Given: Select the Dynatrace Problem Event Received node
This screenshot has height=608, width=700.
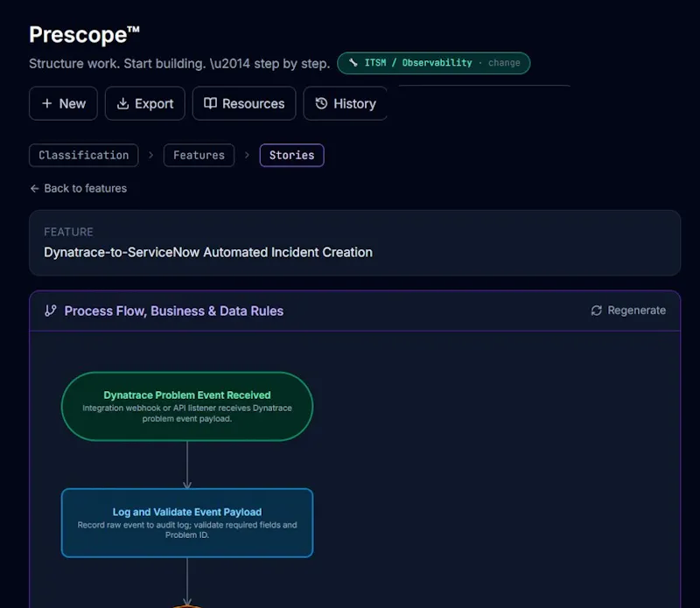Looking at the screenshot, I should (x=187, y=406).
